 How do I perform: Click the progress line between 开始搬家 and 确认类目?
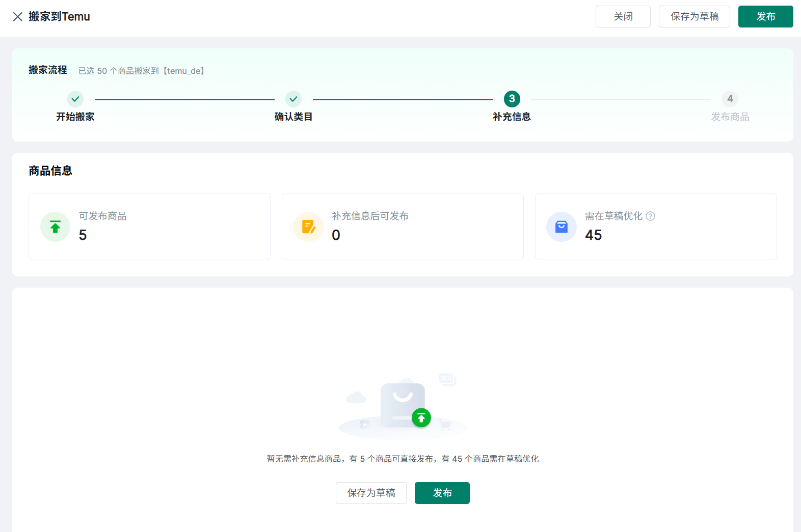[184, 99]
